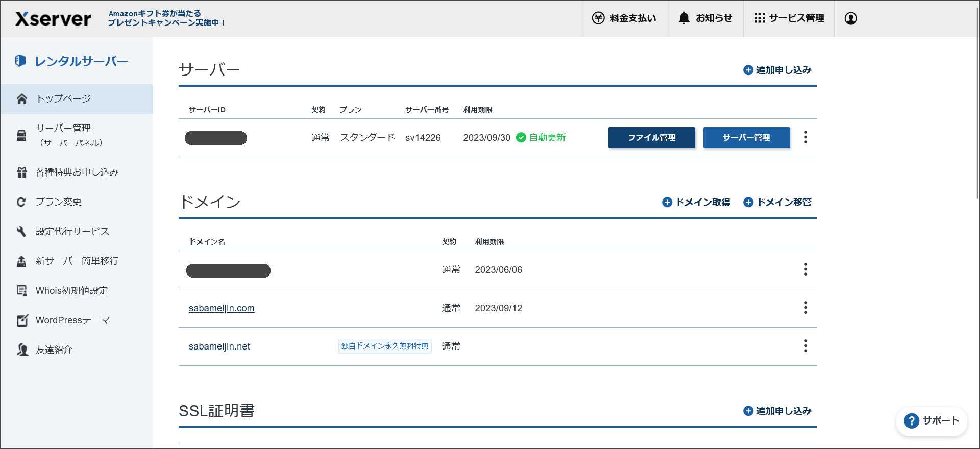This screenshot has width=980, height=449.
Task: Click plus icon for SSL証明書 追加申し込み
Action: (748, 411)
